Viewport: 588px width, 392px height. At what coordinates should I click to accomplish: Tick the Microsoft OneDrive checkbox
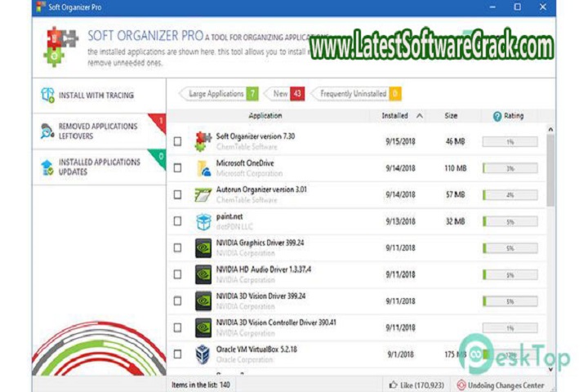pyautogui.click(x=177, y=168)
